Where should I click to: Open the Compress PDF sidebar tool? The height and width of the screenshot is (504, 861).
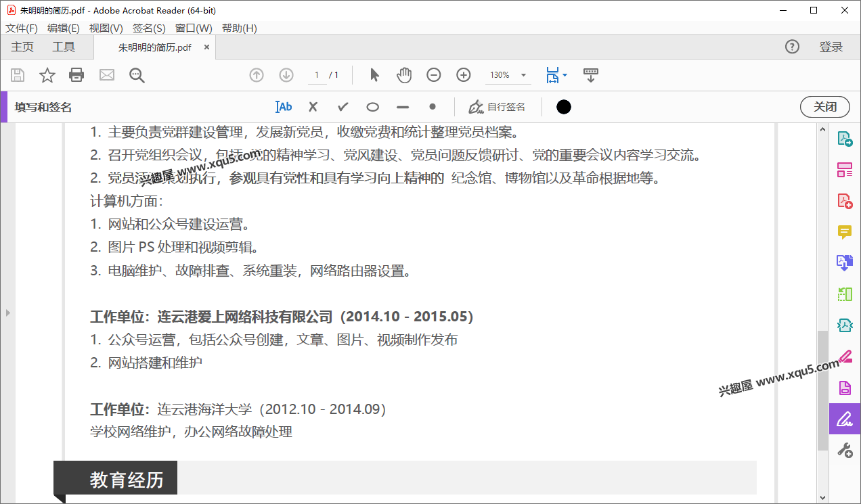click(x=845, y=325)
